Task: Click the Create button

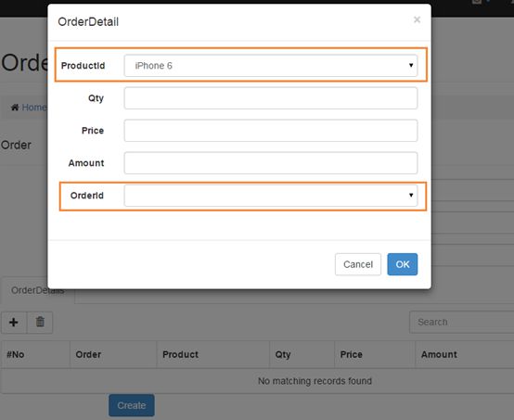Action: pyautogui.click(x=132, y=405)
